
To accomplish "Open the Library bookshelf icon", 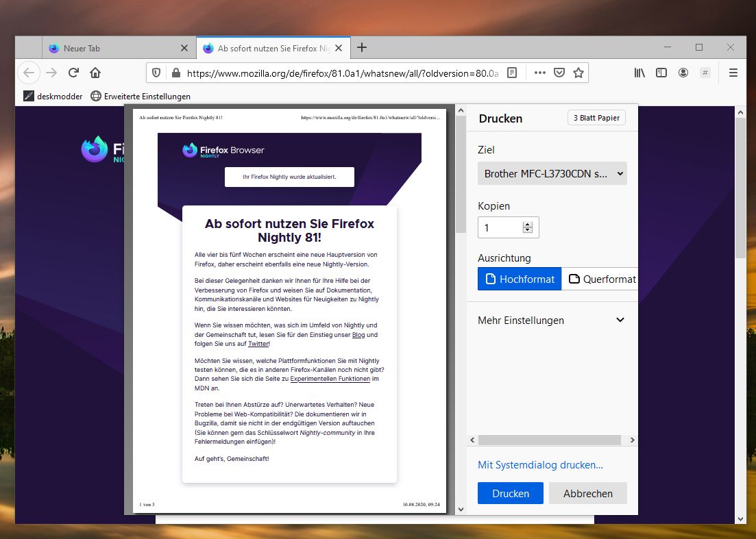I will tap(639, 73).
